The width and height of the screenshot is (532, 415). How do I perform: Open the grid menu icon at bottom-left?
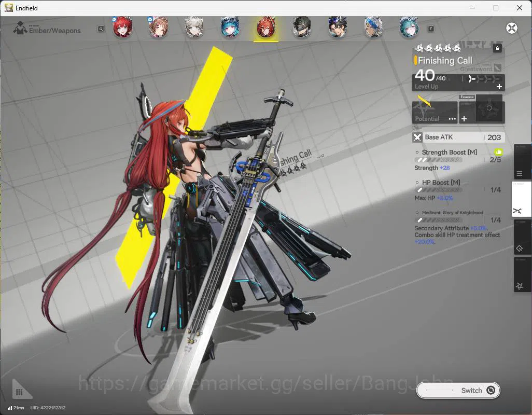coord(19,392)
